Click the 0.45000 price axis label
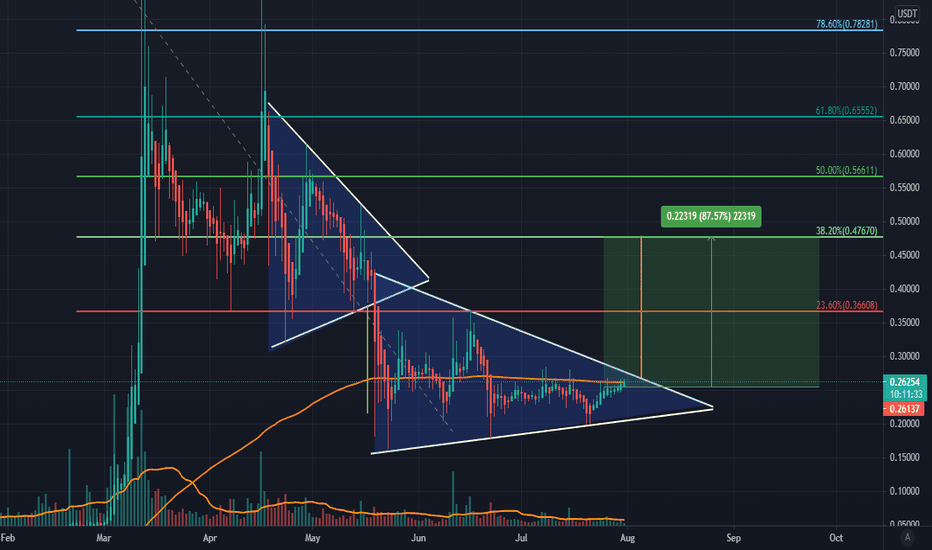The height and width of the screenshot is (550, 932). pyautogui.click(x=905, y=255)
